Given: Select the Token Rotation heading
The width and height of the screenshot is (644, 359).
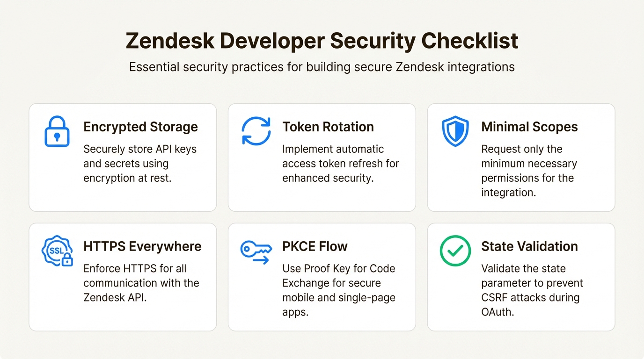Looking at the screenshot, I should pos(328,127).
